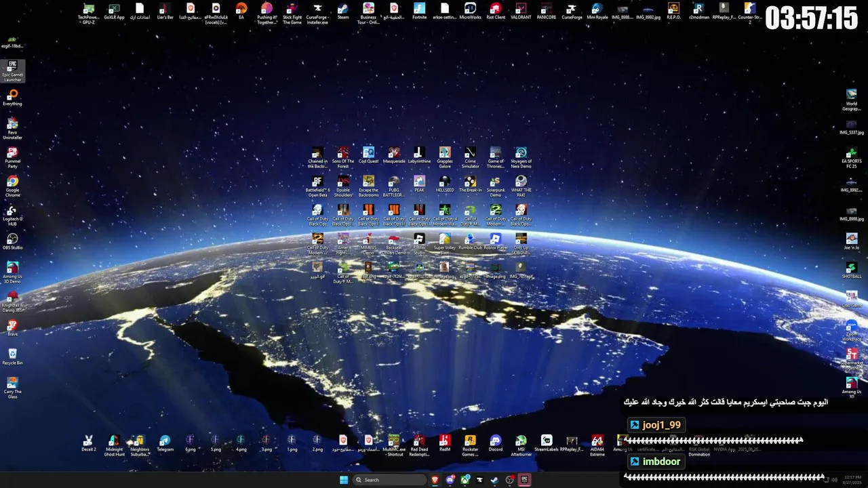Open the Zoom Workplace shortcut
This screenshot has width=868, height=488.
(852, 330)
